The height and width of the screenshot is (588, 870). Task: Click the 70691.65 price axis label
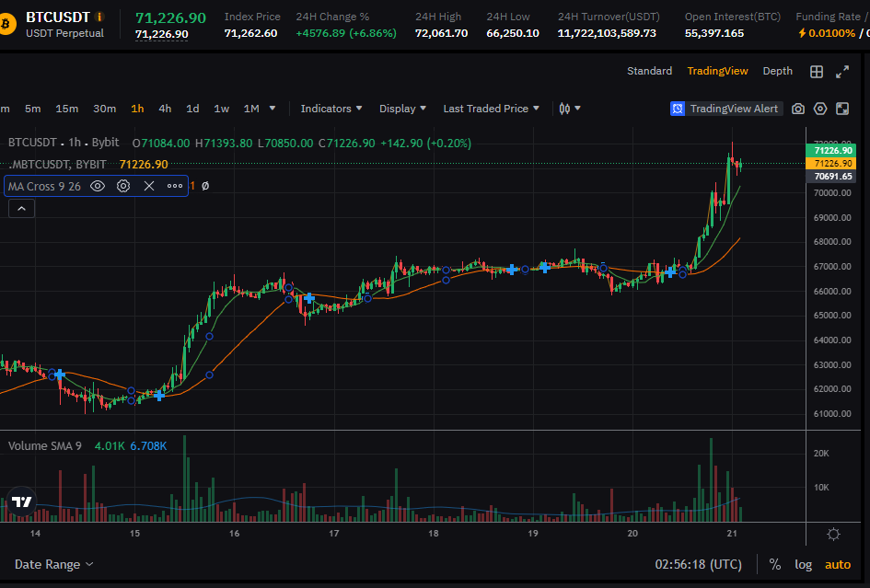pyautogui.click(x=830, y=177)
